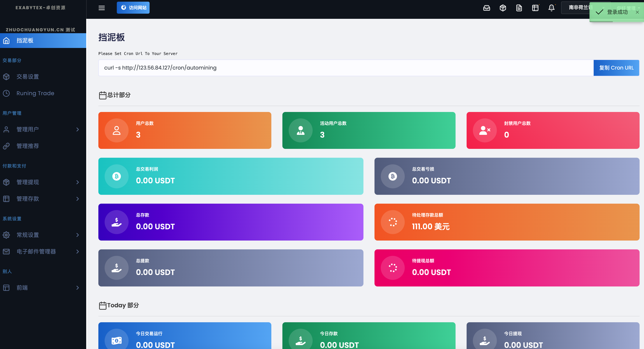Viewport: 644px width, 349px height.
Task: Click the 今日交易运行 card label
Action: tap(149, 334)
